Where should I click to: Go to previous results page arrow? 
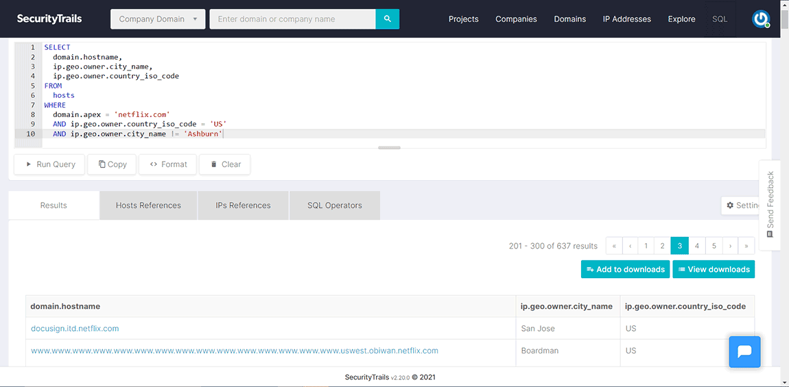click(x=630, y=246)
